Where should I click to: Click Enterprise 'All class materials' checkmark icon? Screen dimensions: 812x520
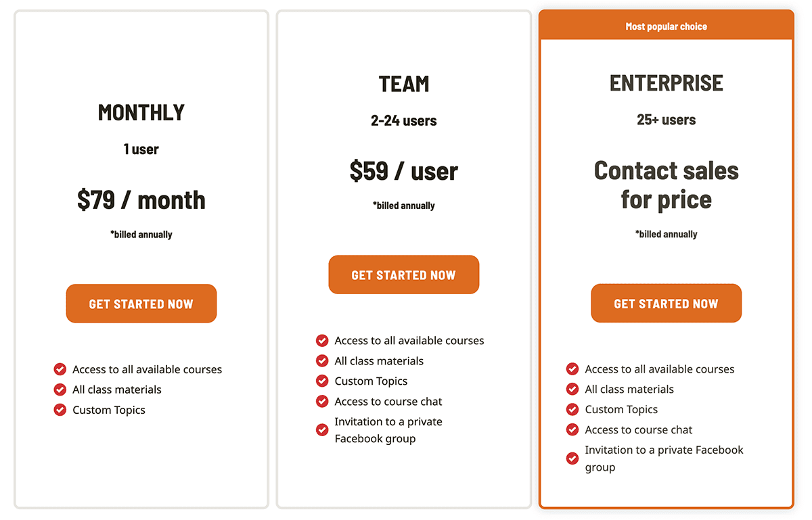(572, 389)
